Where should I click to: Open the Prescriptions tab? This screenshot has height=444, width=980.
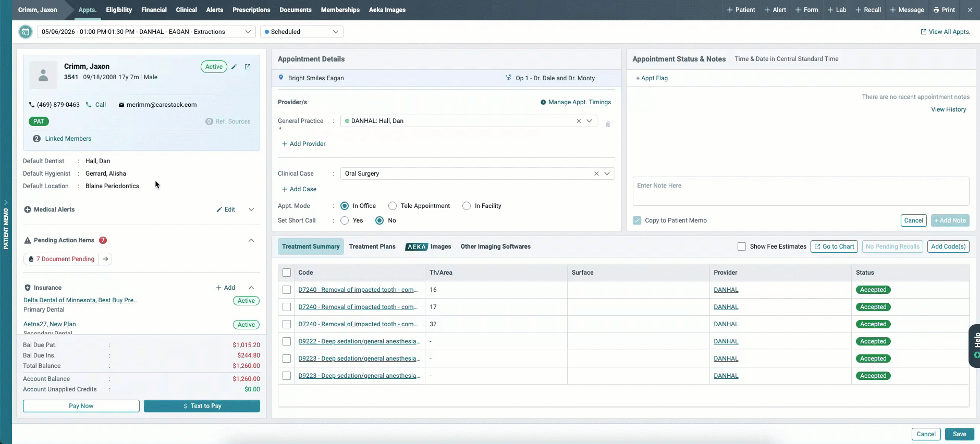coord(251,10)
